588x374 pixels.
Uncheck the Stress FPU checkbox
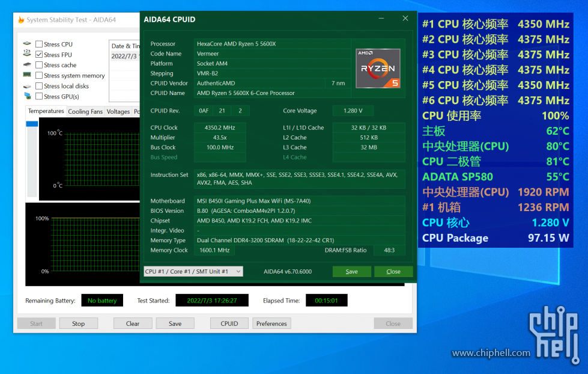pyautogui.click(x=39, y=55)
